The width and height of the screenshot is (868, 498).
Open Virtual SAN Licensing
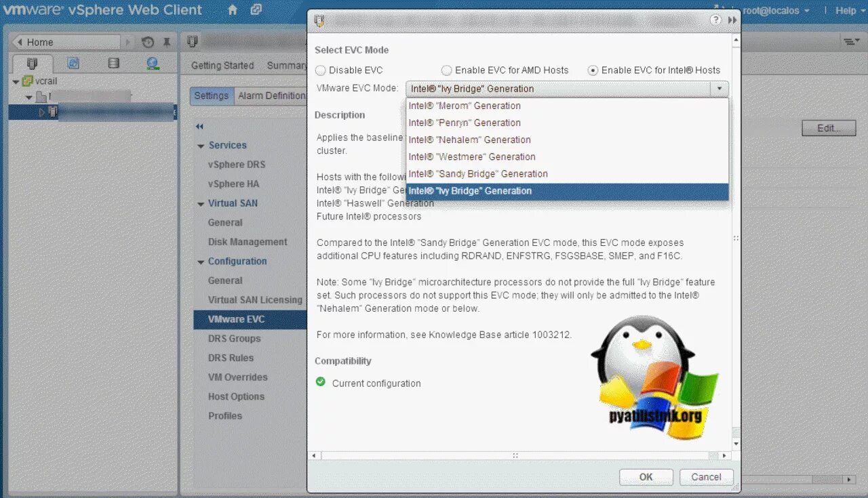[255, 299]
